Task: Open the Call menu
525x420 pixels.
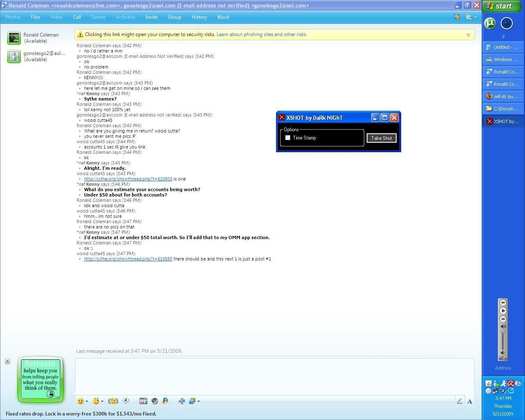Action: click(x=77, y=17)
